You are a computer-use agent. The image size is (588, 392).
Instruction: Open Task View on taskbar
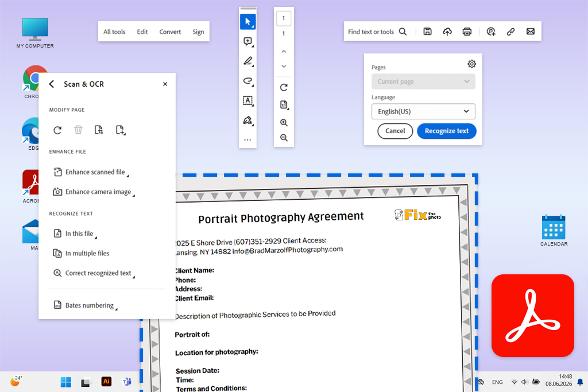click(x=86, y=382)
